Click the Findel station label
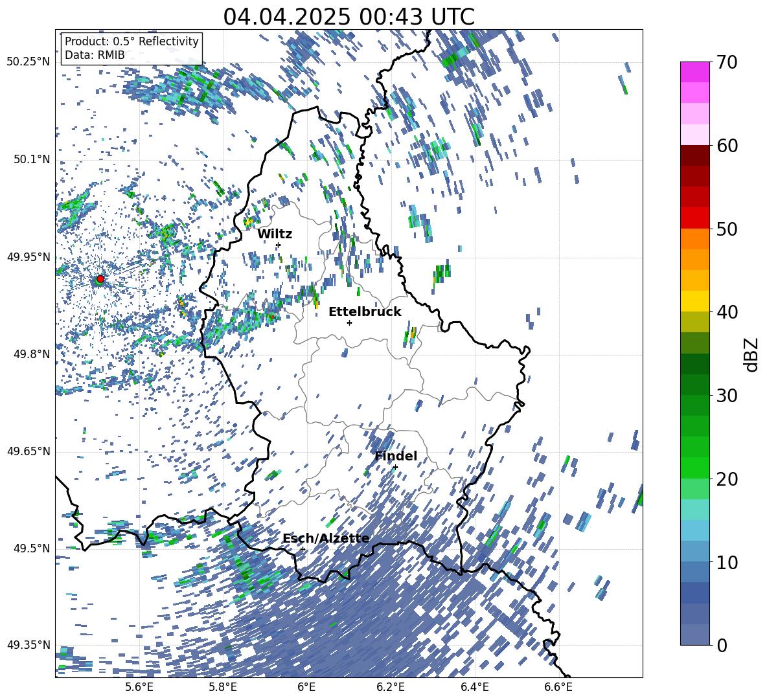This screenshot has height=700, width=767. tap(396, 456)
